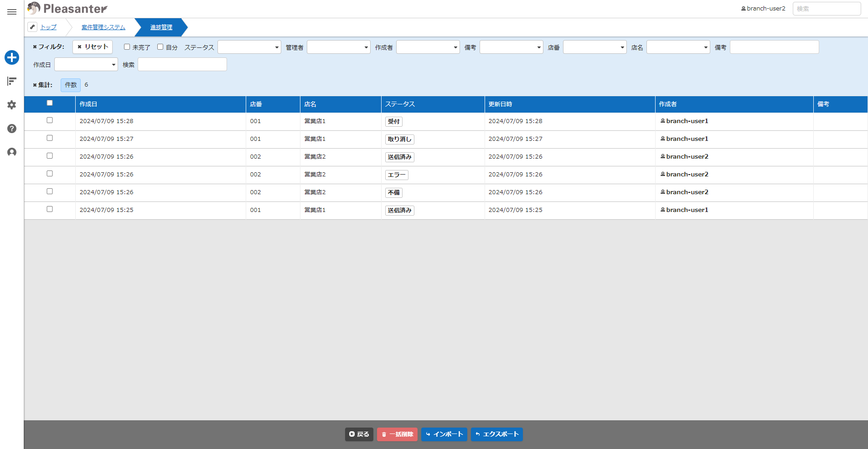Select all rows with header checkbox
Screen dimensions: 868x449
[x=50, y=103]
